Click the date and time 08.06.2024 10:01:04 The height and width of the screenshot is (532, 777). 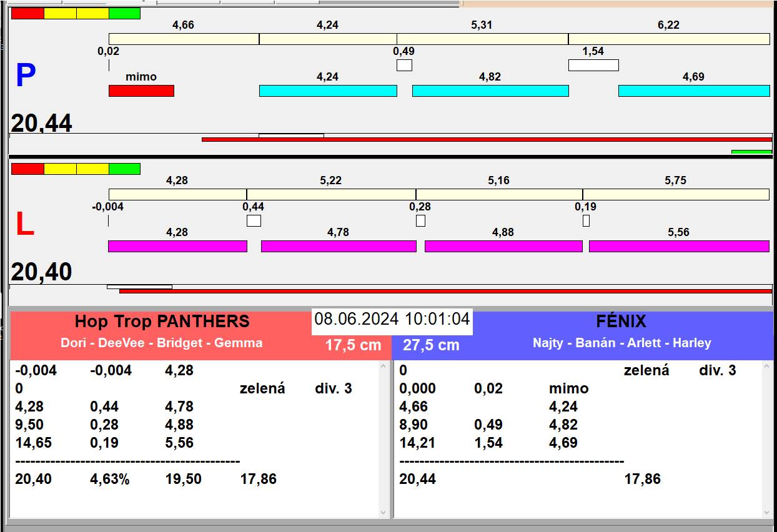(392, 319)
